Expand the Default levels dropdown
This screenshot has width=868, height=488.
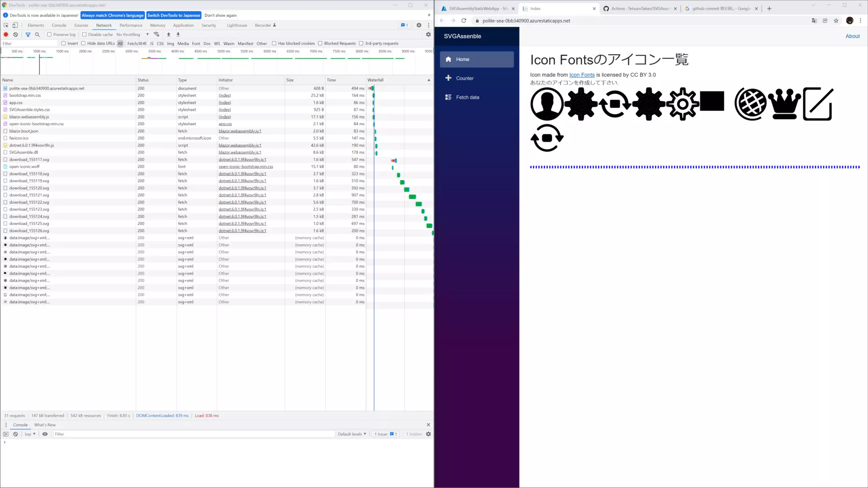[352, 434]
